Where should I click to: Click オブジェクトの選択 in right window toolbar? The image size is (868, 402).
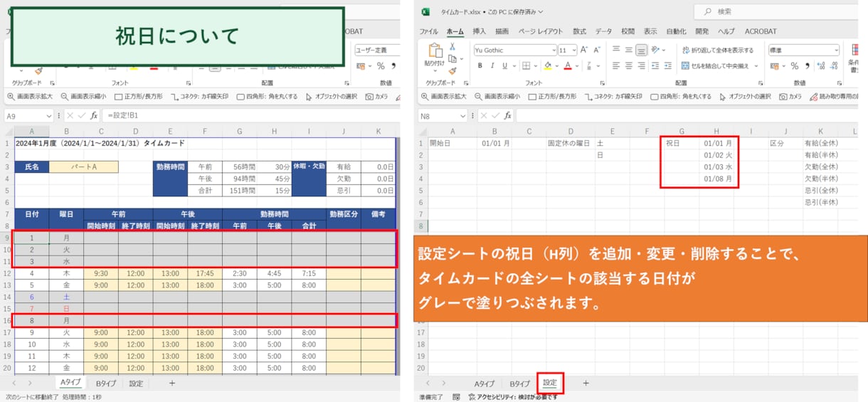click(745, 97)
